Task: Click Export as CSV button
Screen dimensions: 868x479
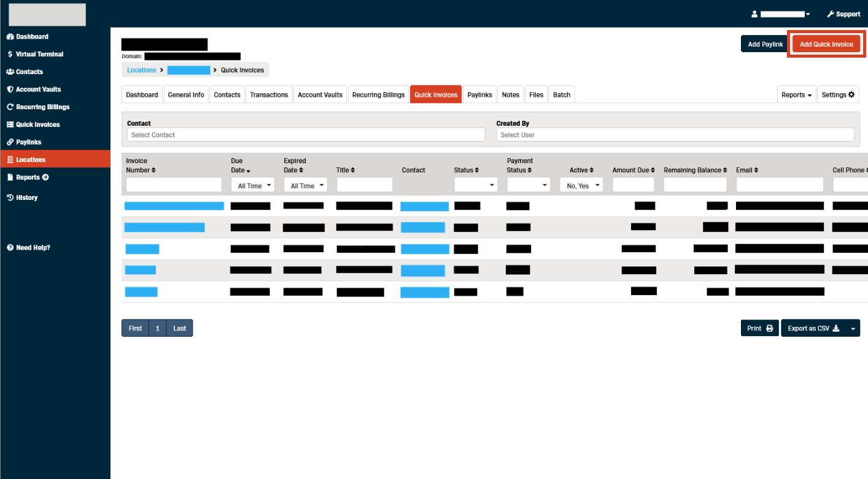Action: [x=813, y=328]
